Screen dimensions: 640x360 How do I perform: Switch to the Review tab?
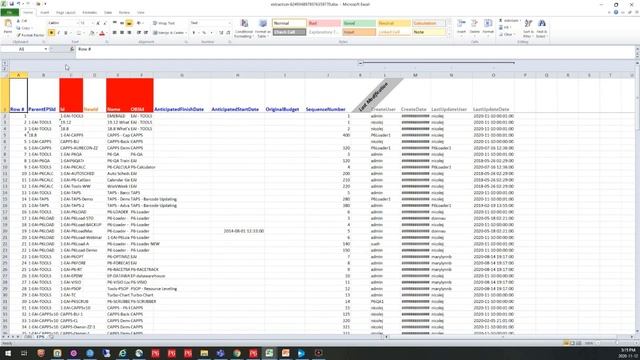124,13
